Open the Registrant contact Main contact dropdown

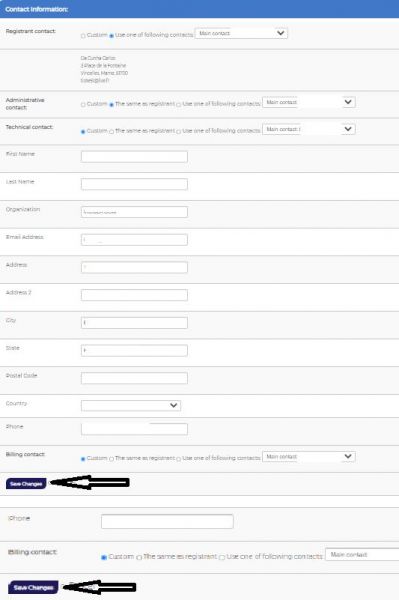[241, 33]
